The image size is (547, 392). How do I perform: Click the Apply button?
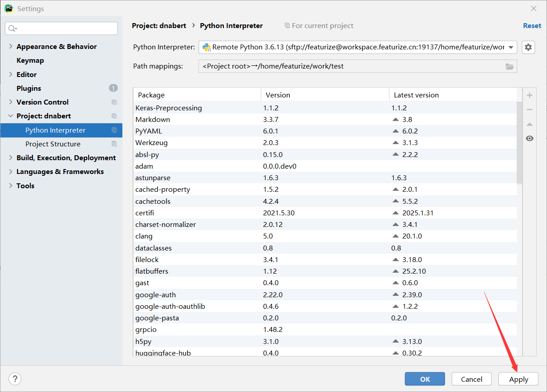tap(519, 379)
